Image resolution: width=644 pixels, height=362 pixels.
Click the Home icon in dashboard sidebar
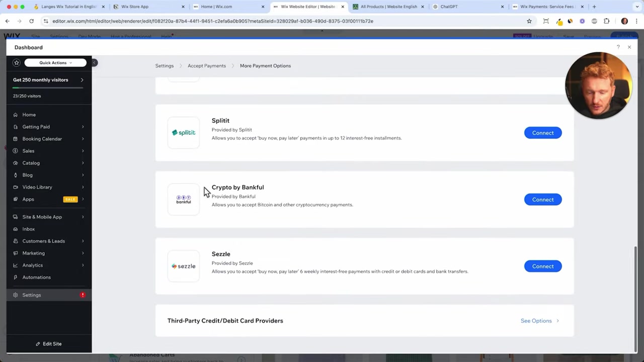(15, 115)
